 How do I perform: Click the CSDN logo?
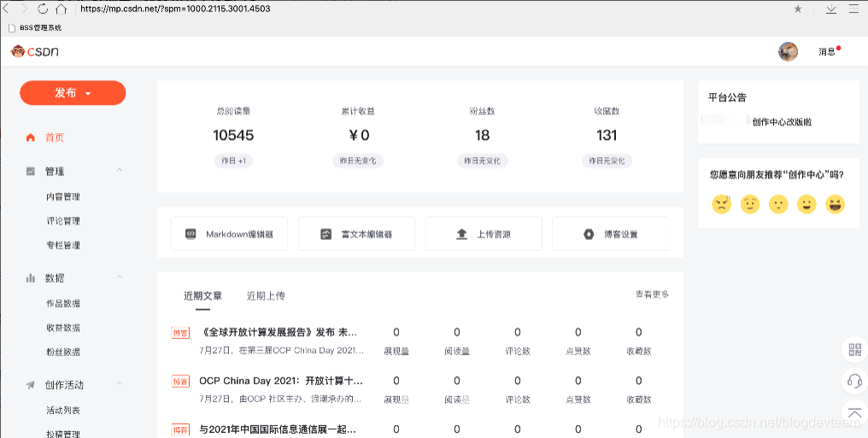click(x=34, y=51)
